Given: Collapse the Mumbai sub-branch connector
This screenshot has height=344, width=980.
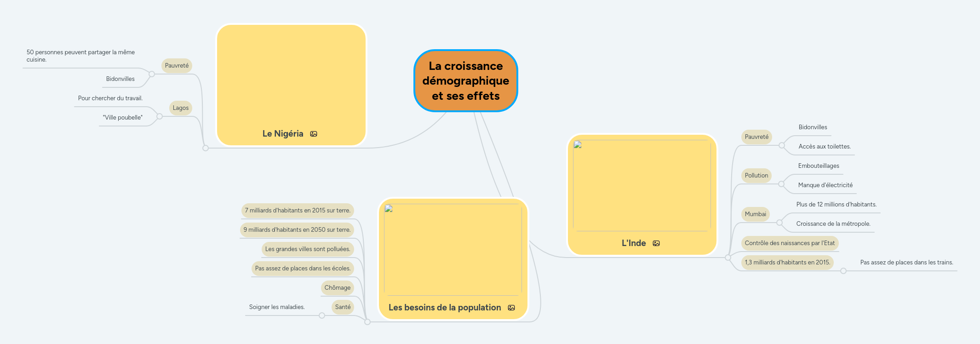Looking at the screenshot, I should tap(779, 223).
